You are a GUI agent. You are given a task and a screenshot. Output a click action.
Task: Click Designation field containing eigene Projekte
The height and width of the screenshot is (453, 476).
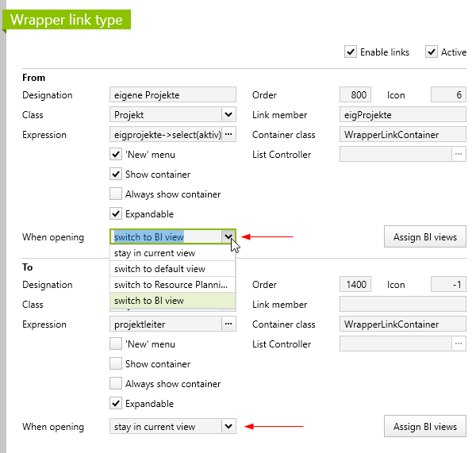(x=172, y=95)
